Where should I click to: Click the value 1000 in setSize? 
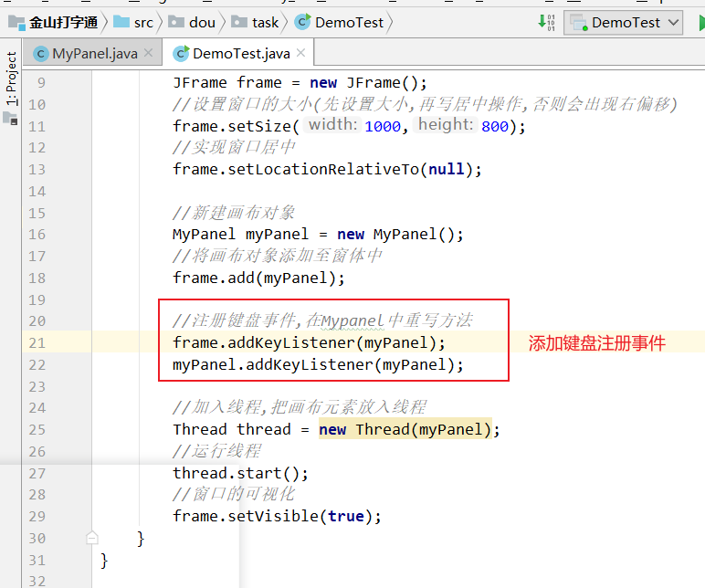point(382,126)
